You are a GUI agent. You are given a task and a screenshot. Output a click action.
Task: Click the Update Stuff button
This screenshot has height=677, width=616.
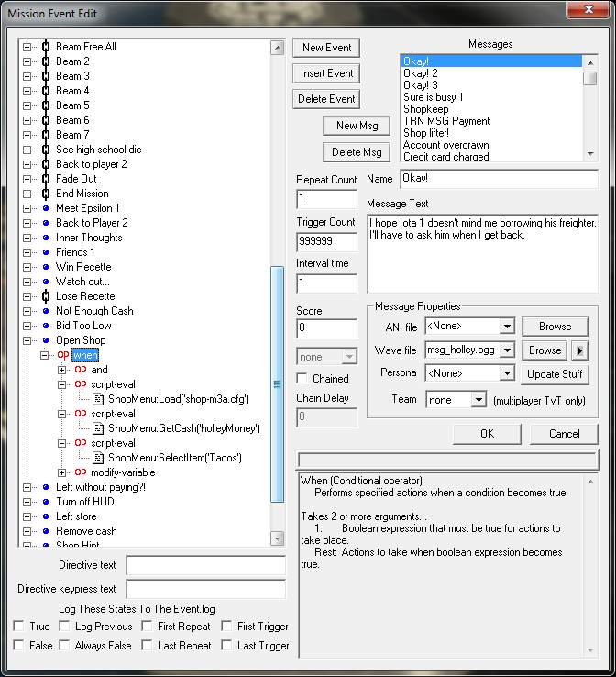click(555, 374)
